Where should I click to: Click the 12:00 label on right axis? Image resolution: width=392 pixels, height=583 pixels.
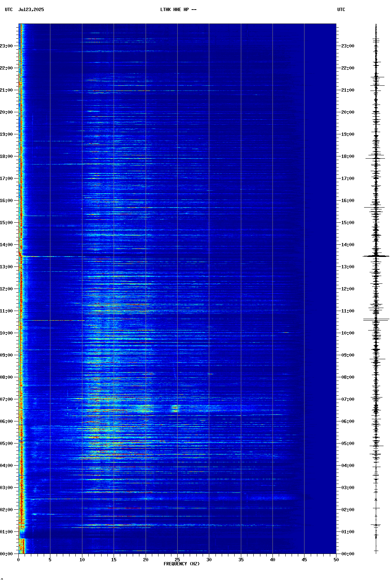(x=348, y=289)
